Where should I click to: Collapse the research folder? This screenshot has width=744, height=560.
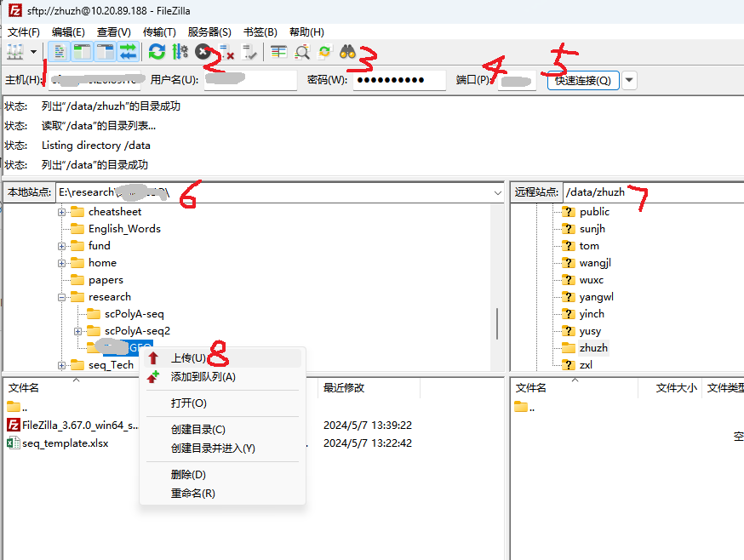(x=61, y=298)
